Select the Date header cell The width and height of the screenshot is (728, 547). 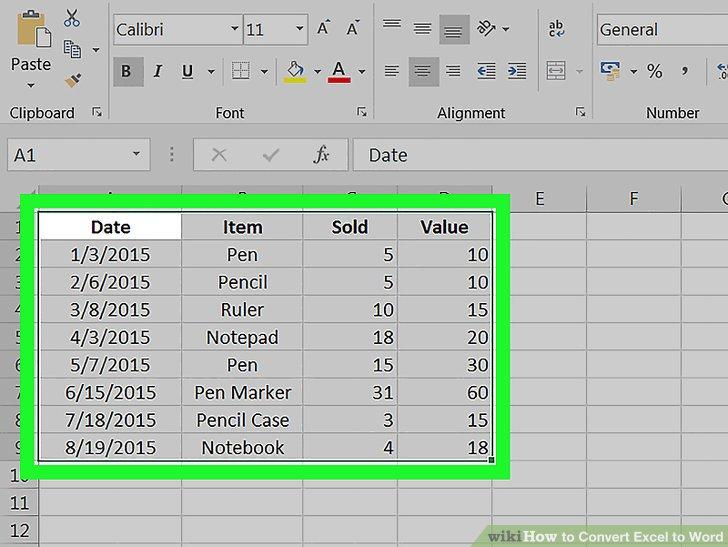[x=110, y=227]
